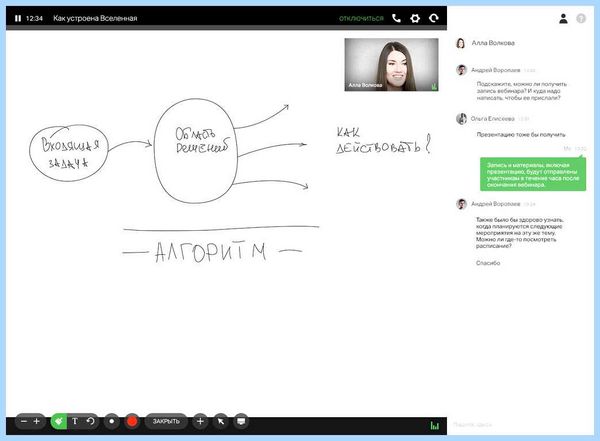Open settings with the gear icon
Viewport: 600px width, 441px height.
coord(415,18)
